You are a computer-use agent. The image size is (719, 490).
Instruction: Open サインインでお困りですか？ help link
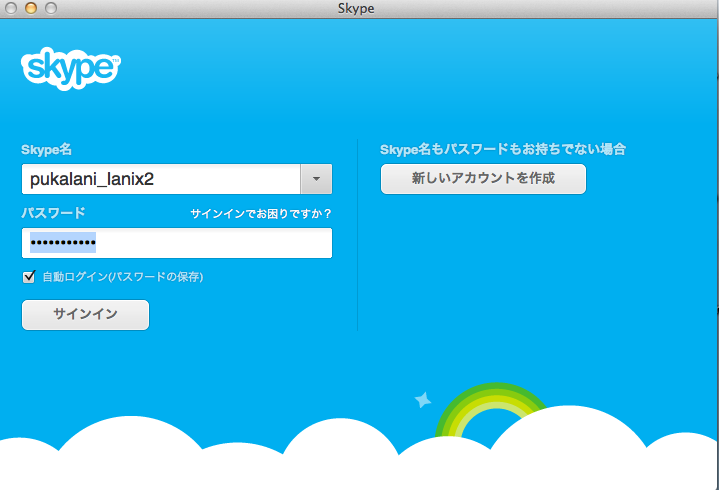coord(260,214)
